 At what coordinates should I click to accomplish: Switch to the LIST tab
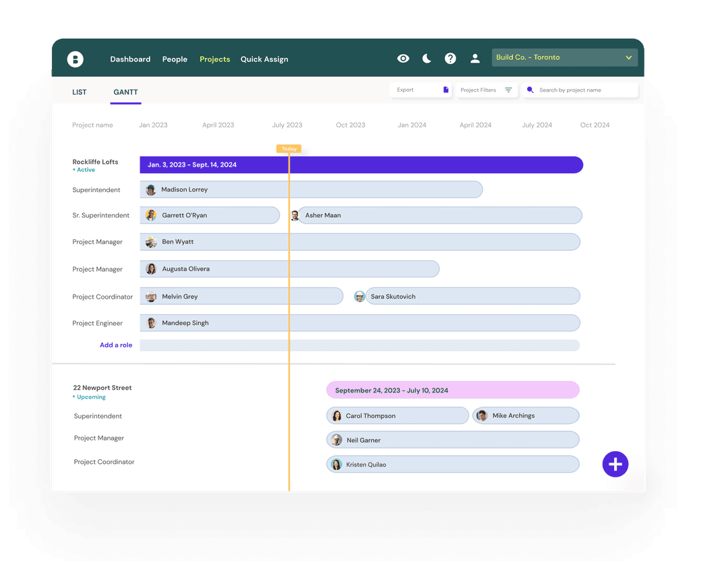pos(80,92)
